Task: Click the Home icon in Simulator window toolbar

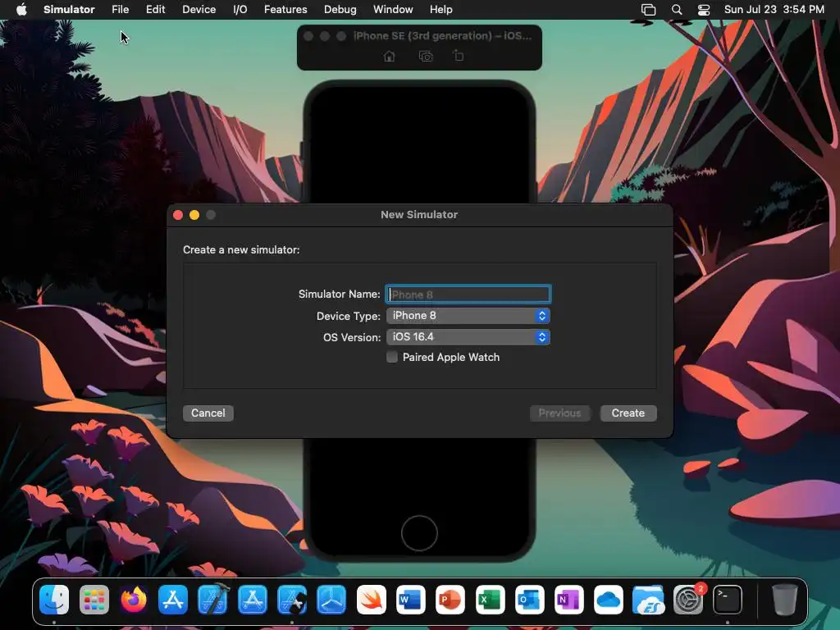Action: click(x=390, y=57)
